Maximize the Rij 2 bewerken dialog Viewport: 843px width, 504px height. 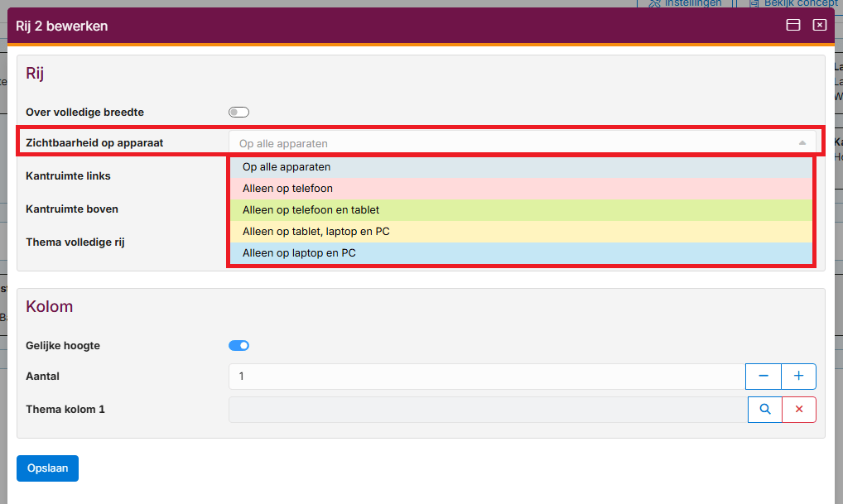792,25
